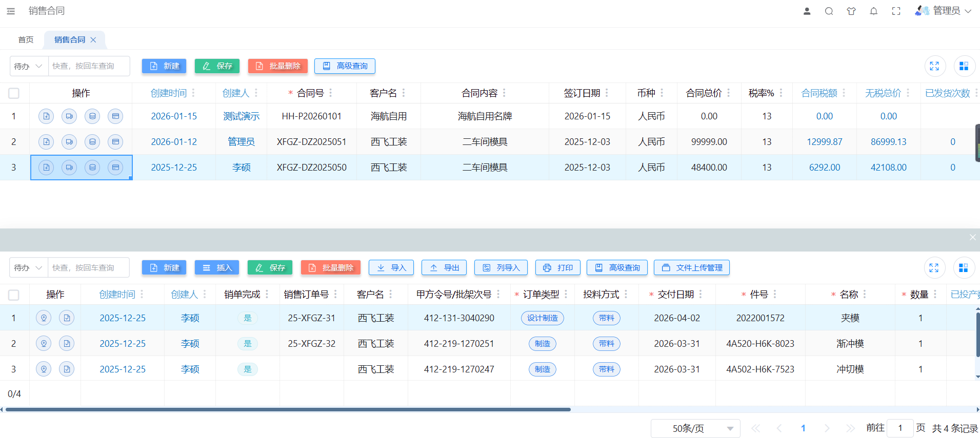Open column menu for 签订日期 header

[x=607, y=93]
